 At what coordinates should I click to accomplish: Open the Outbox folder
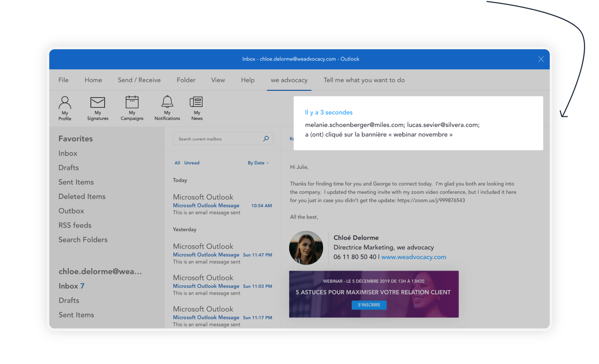coord(71,211)
